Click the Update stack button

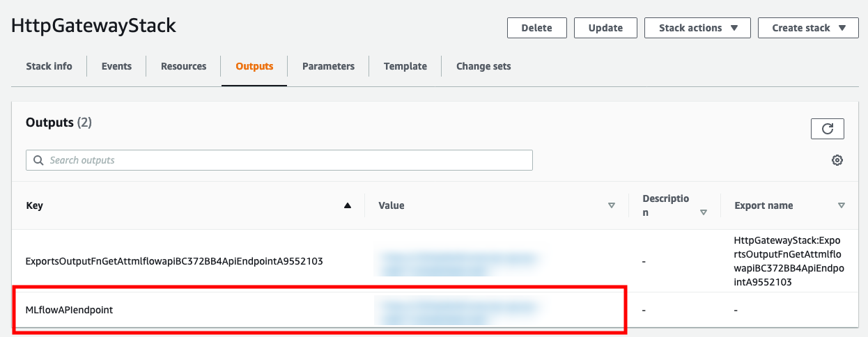point(605,28)
